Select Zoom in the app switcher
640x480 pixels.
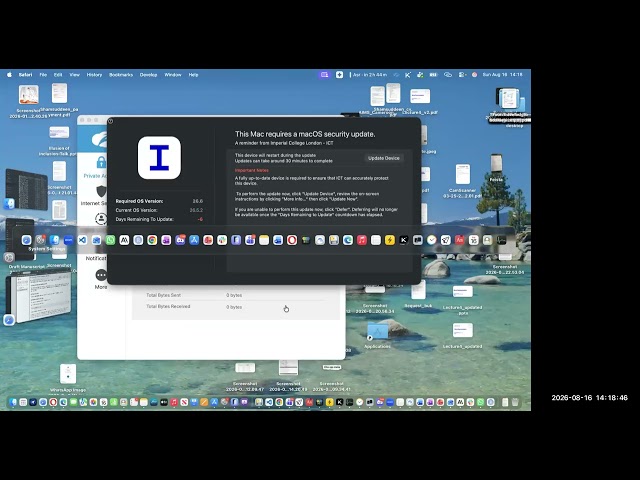[x=68, y=240]
